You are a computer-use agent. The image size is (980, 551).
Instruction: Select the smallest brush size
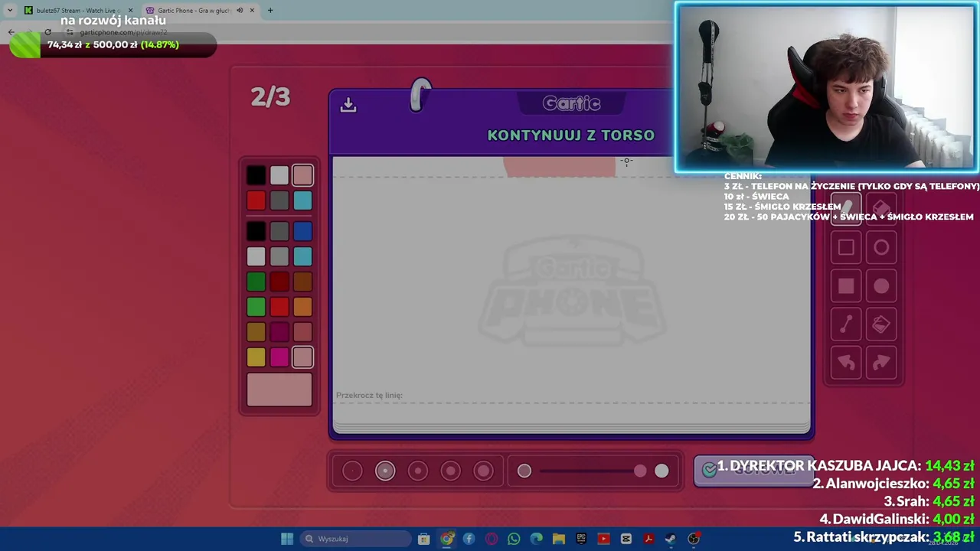click(x=352, y=471)
